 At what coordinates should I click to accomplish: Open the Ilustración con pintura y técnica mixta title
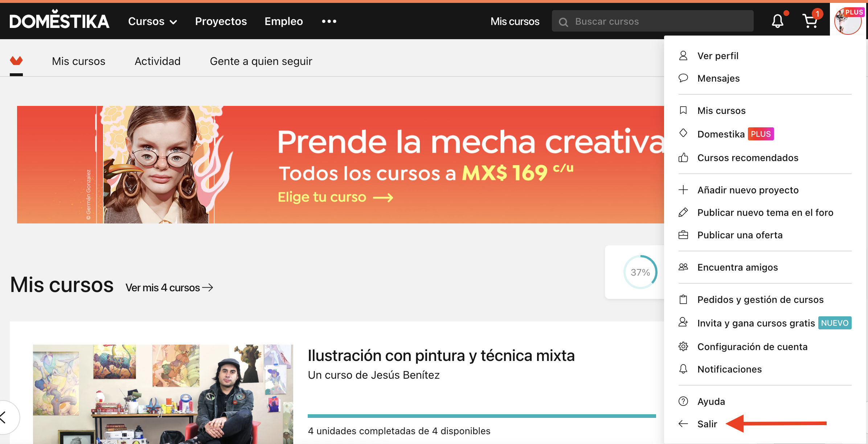(441, 355)
